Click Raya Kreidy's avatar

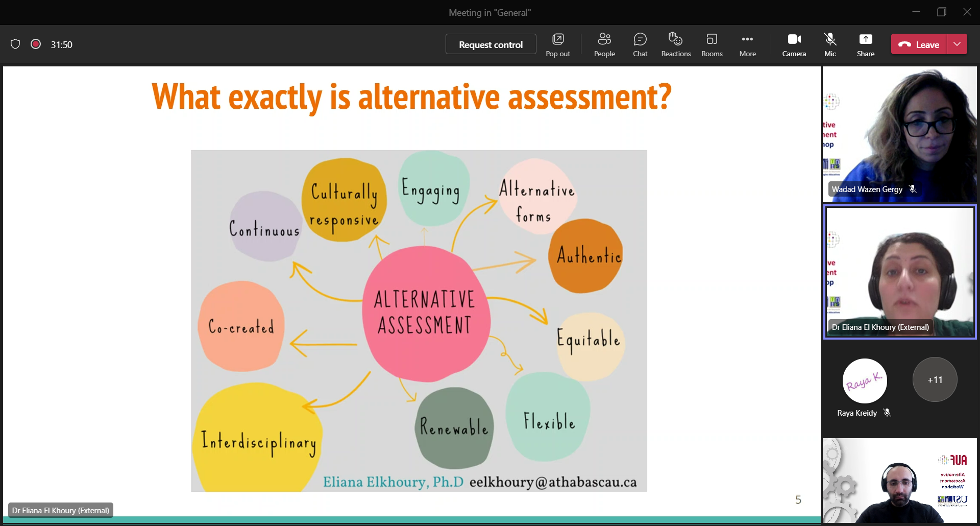pyautogui.click(x=865, y=381)
